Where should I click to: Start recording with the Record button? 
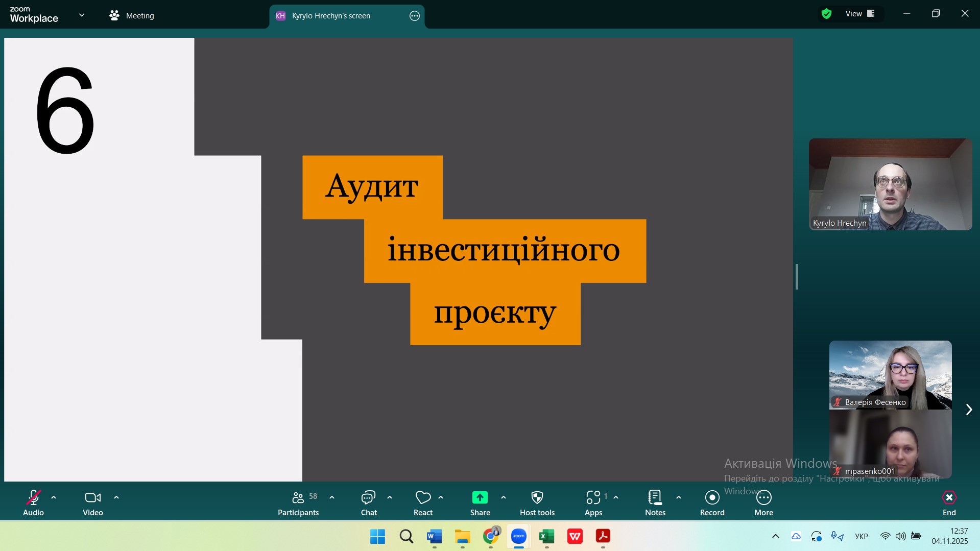[x=712, y=503]
